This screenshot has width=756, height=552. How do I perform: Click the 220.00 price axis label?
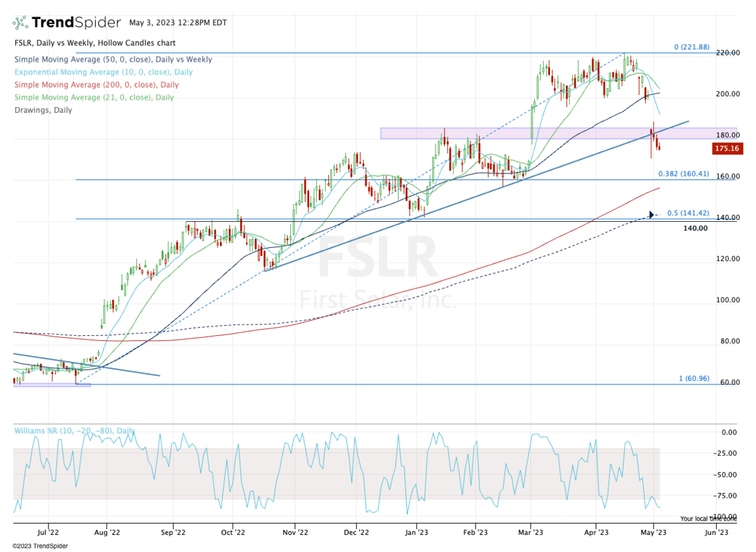pyautogui.click(x=727, y=53)
